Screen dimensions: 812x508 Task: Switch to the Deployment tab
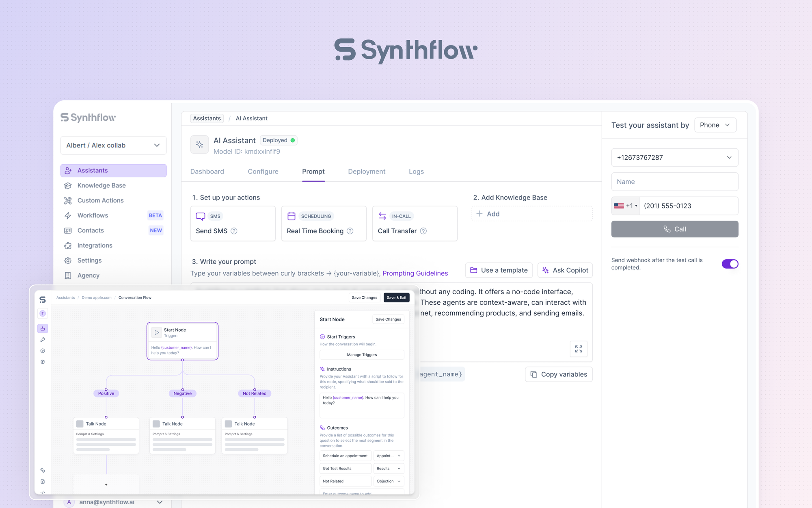(x=367, y=172)
